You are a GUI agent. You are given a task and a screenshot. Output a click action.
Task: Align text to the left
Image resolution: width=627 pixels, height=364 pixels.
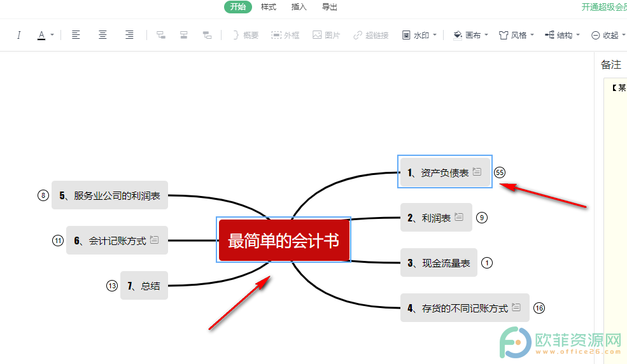pos(76,35)
